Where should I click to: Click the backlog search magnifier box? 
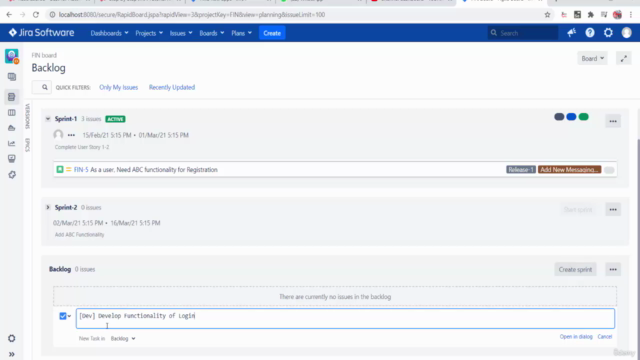tap(42, 87)
